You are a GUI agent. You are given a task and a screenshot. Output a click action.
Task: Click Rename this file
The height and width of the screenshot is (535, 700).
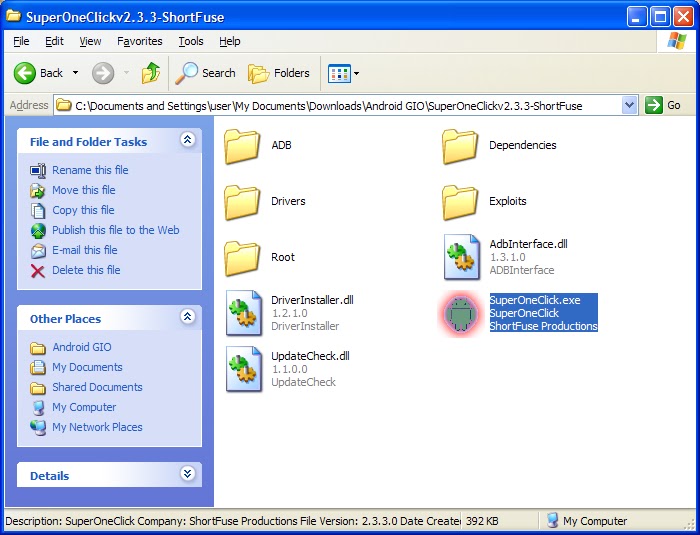pos(90,170)
